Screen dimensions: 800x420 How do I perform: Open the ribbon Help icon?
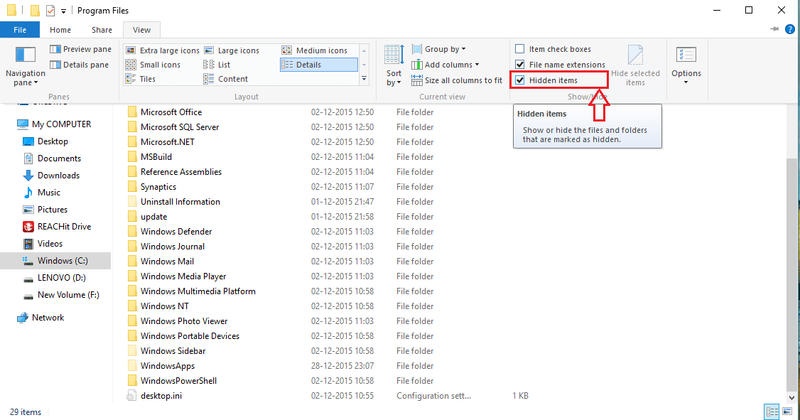pos(789,30)
